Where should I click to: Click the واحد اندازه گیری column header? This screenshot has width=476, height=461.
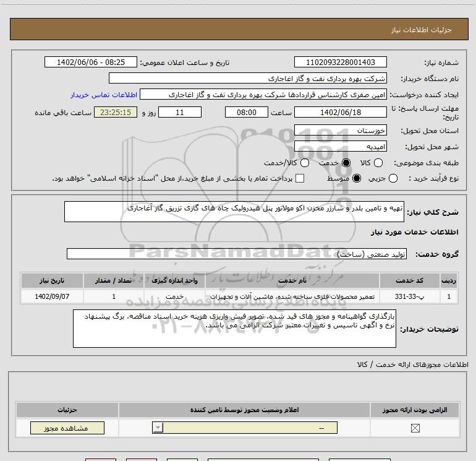tap(174, 280)
